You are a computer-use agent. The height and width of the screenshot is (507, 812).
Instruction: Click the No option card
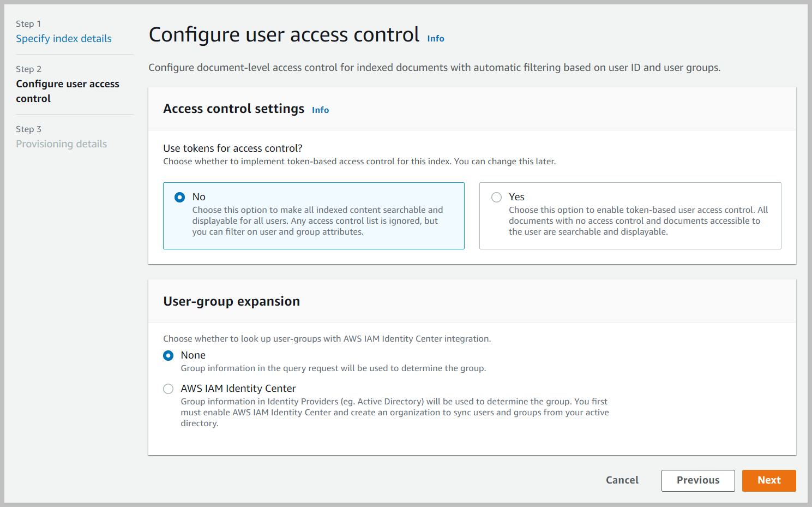click(314, 216)
